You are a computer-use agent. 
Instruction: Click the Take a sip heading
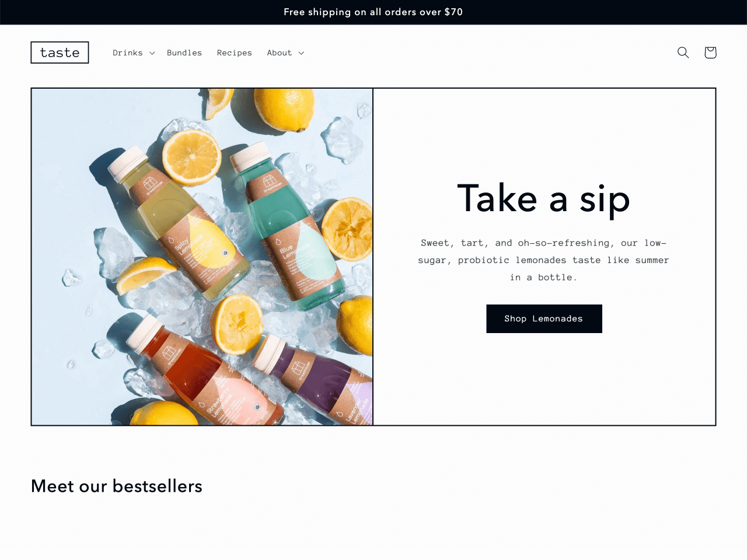[x=544, y=199]
